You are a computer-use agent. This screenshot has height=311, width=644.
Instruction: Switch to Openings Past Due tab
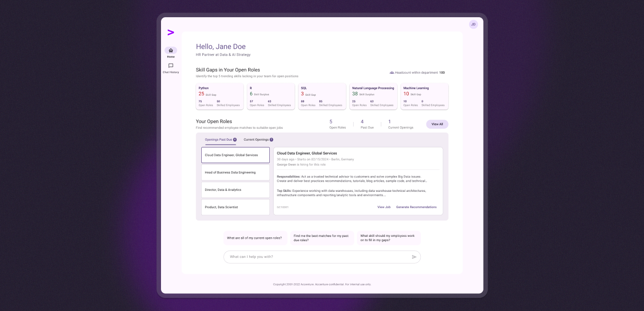(x=218, y=140)
